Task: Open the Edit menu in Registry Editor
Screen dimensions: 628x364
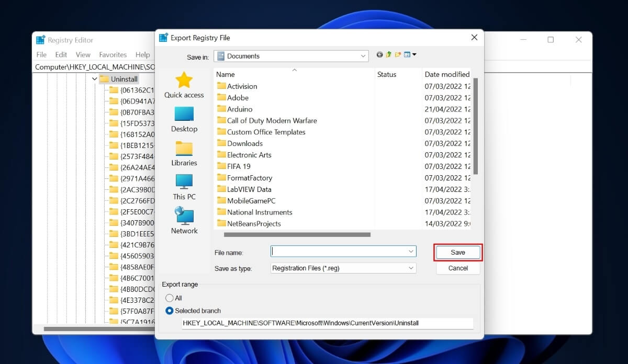Action: 61,54
